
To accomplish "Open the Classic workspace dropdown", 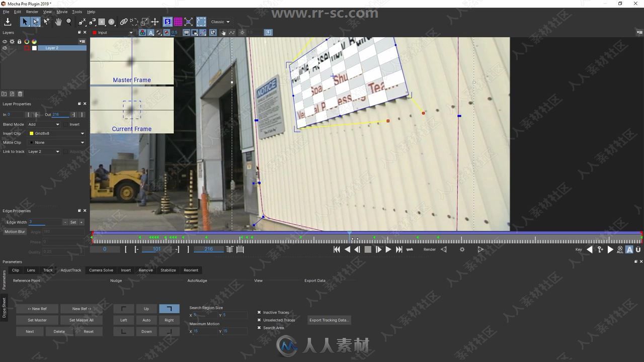I will tap(220, 22).
